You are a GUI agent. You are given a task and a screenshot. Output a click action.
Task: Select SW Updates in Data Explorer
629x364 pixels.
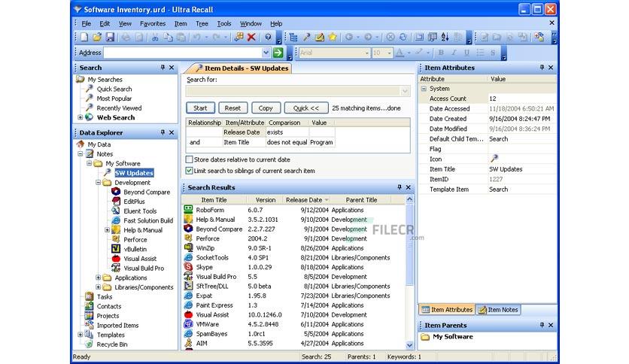[x=134, y=173]
